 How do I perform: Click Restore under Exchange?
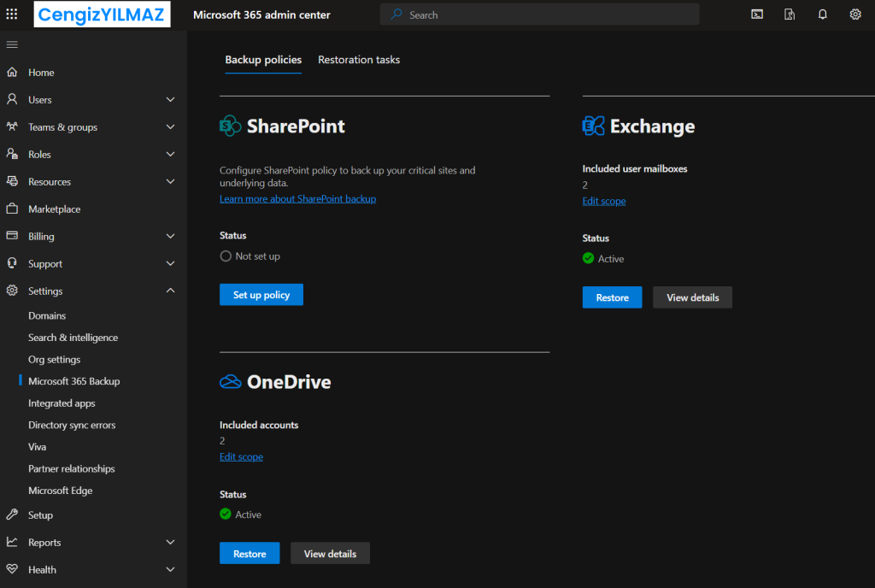tap(612, 297)
